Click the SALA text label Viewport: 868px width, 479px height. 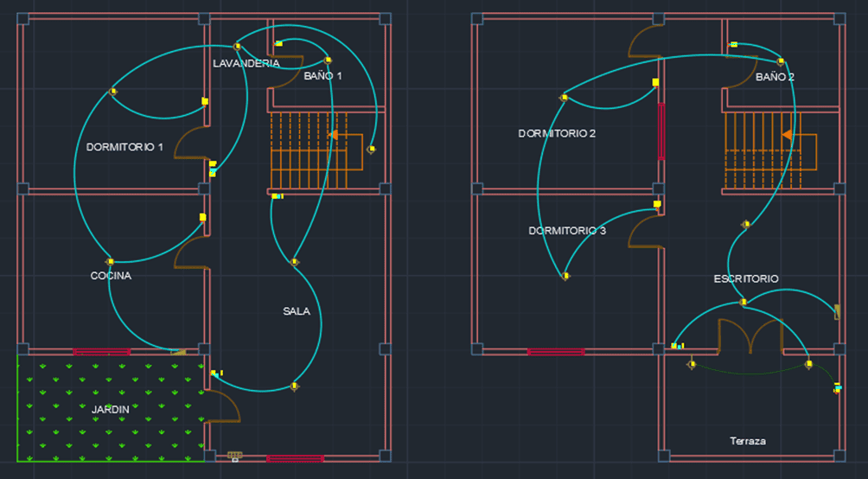pos(296,311)
